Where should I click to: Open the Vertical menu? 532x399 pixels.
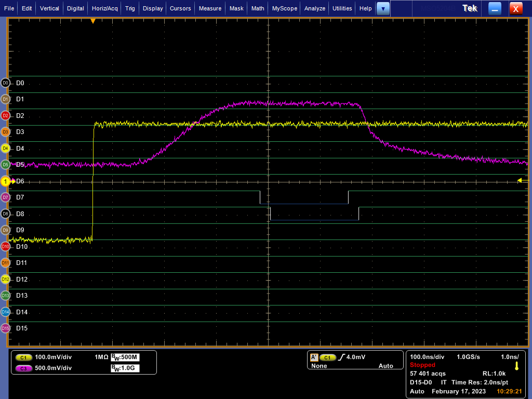(49, 8)
